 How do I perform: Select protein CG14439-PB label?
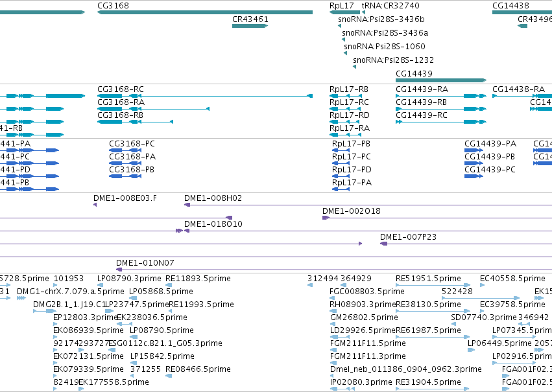coord(490,157)
